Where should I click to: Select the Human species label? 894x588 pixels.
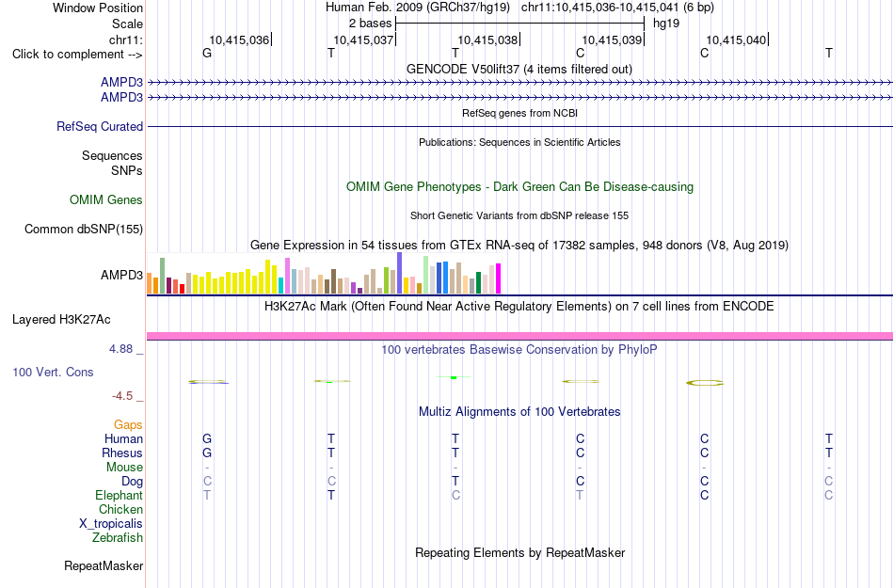click(123, 438)
